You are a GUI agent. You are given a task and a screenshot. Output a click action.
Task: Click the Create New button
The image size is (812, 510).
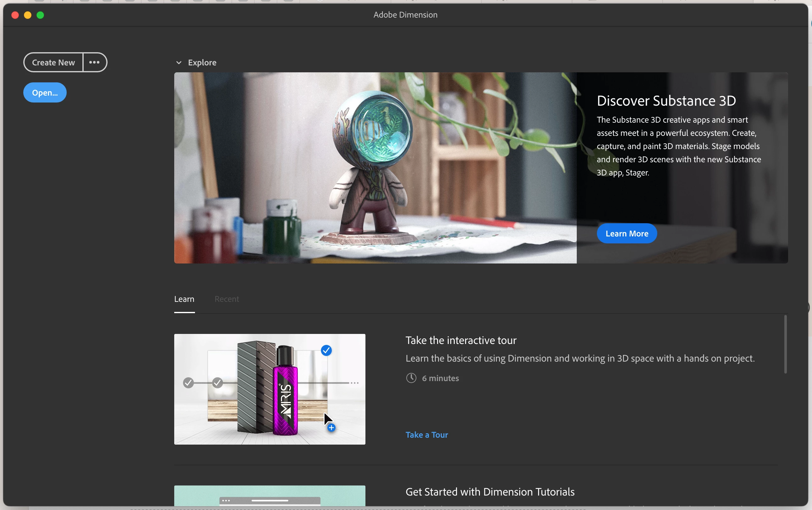tap(53, 62)
